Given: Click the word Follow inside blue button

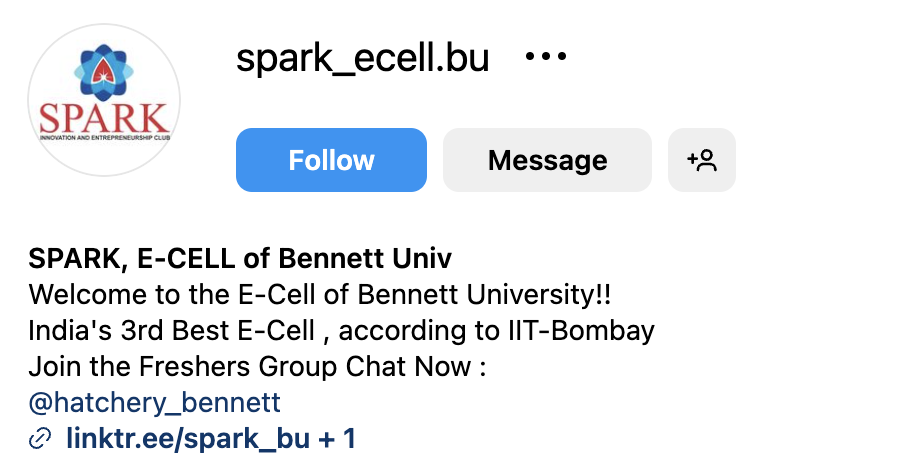Looking at the screenshot, I should [x=331, y=160].
